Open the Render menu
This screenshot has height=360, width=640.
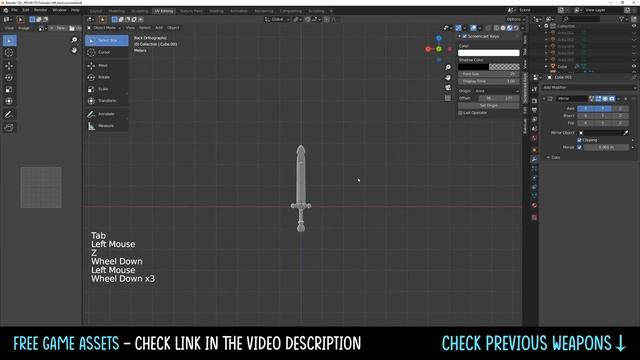(40, 10)
